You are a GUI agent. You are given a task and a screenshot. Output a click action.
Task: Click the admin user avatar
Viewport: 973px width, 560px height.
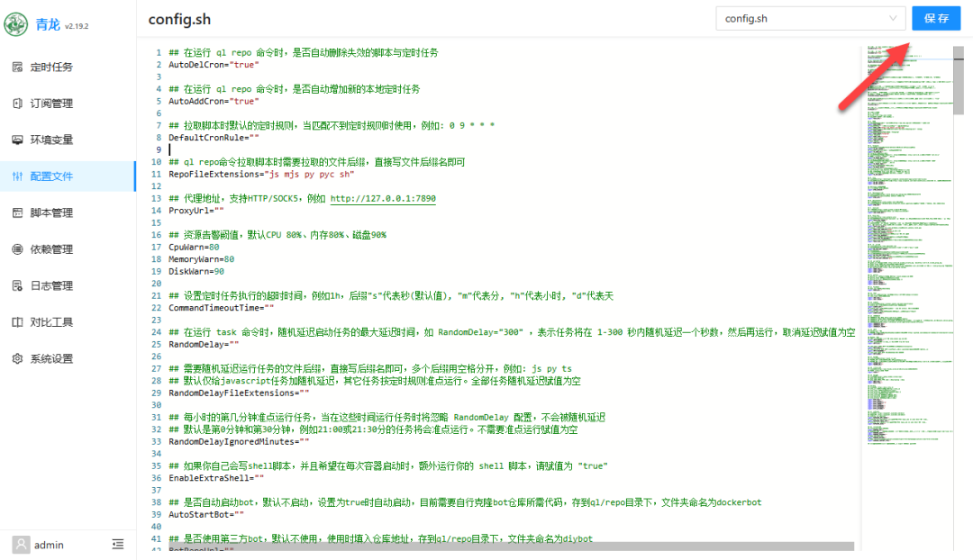pos(21,545)
